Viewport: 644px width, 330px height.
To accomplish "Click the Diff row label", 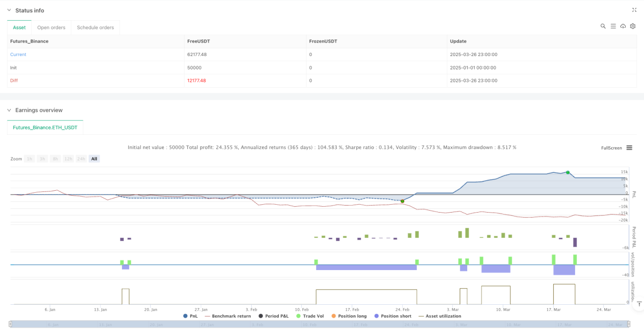I will click(14, 80).
